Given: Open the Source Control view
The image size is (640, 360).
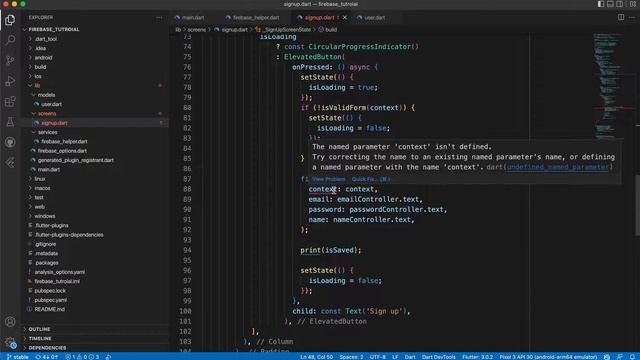Looking at the screenshot, I should click(x=10, y=60).
